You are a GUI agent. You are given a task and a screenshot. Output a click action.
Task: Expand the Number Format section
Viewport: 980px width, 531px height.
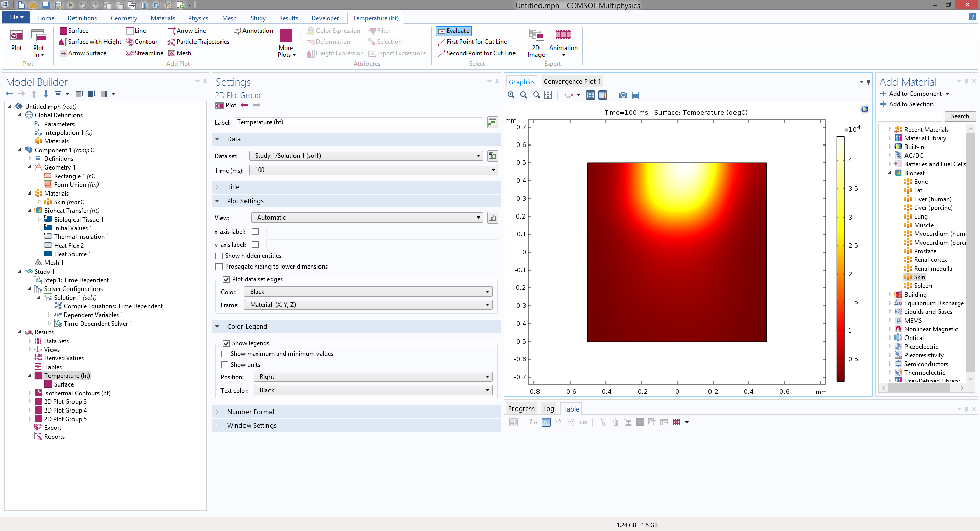(x=251, y=412)
